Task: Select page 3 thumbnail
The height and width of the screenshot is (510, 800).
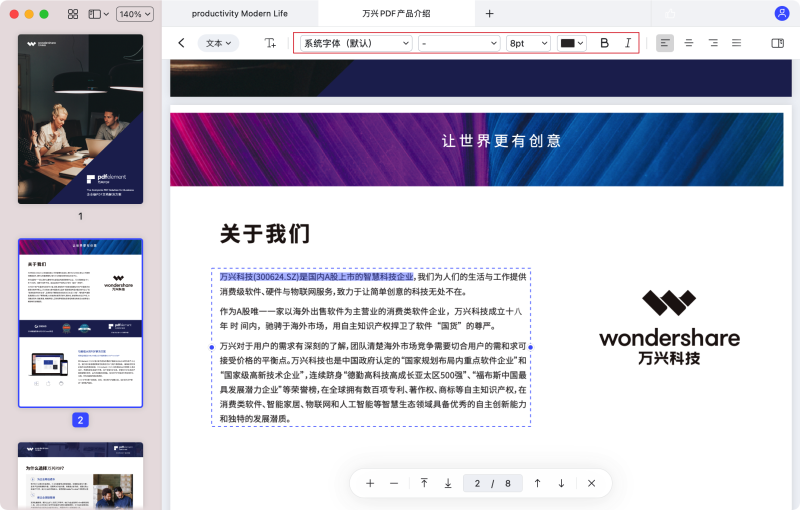Action: pos(81,475)
